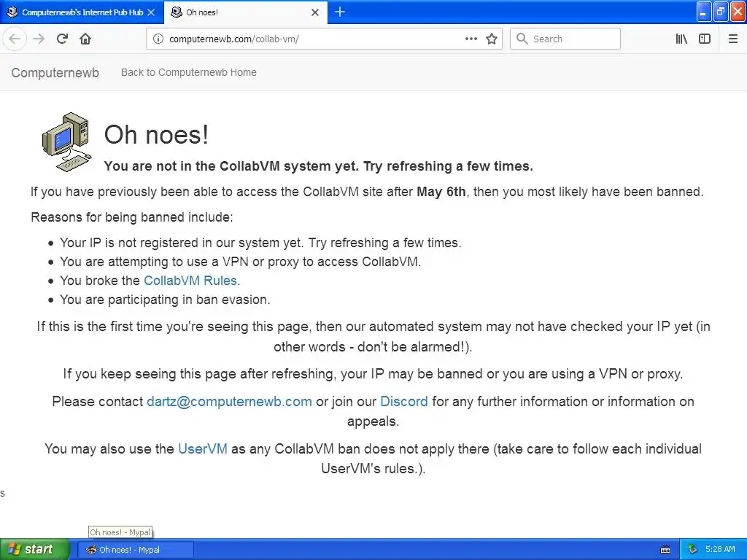Click the Computernewb brand link
The height and width of the screenshot is (560, 747).
(x=55, y=72)
